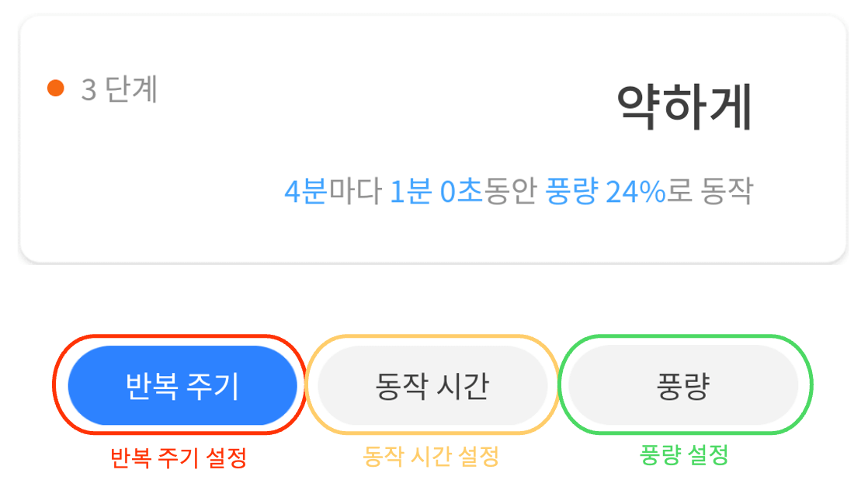This screenshot has height=487, width=868.
Task: Click the red "반복 주기 설정" caption
Action: click(179, 458)
